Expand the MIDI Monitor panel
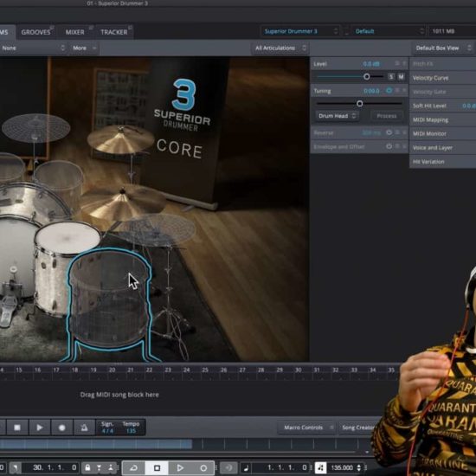The height and width of the screenshot is (476, 476). click(442, 134)
